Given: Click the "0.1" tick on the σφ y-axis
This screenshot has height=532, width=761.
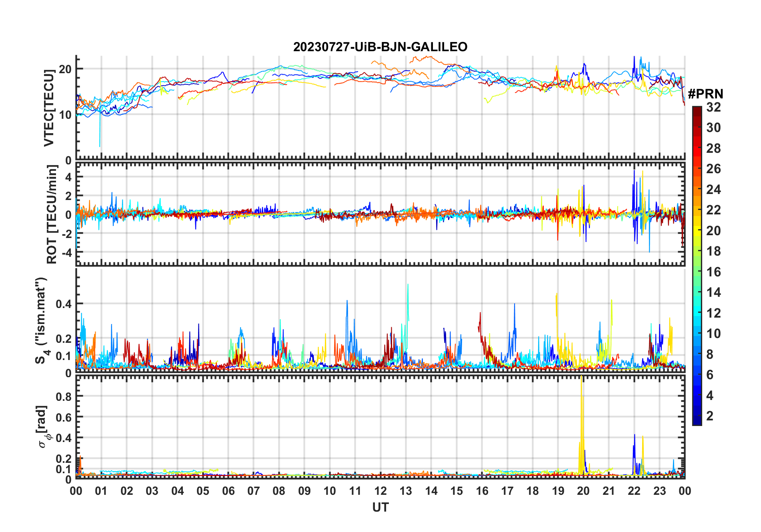Looking at the screenshot, I should [64, 469].
